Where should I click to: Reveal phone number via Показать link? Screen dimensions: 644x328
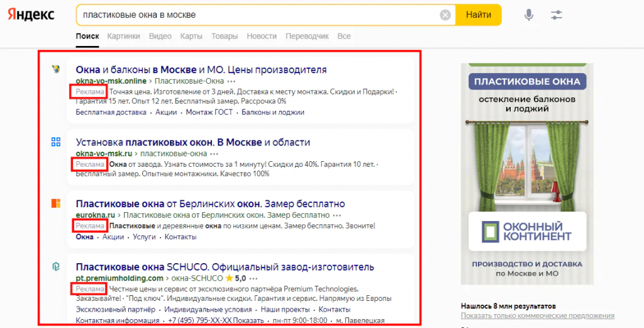pyautogui.click(x=248, y=320)
